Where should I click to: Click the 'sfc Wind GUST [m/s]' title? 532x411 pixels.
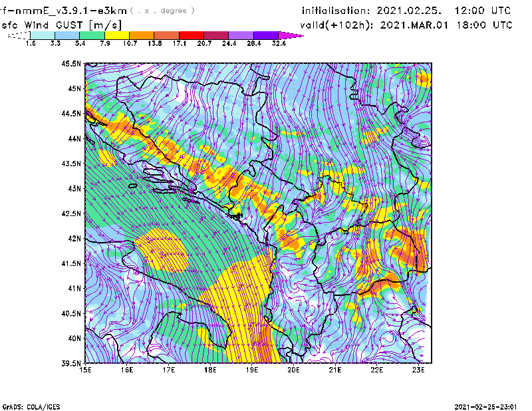[62, 25]
